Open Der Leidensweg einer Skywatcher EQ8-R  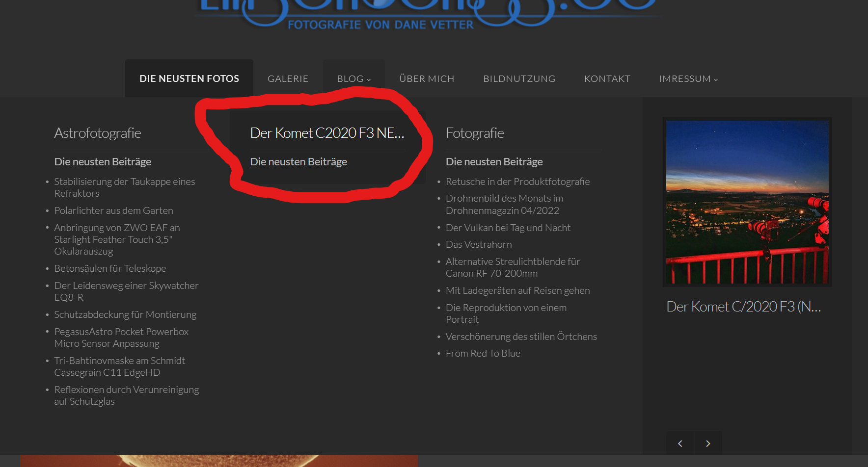point(126,291)
